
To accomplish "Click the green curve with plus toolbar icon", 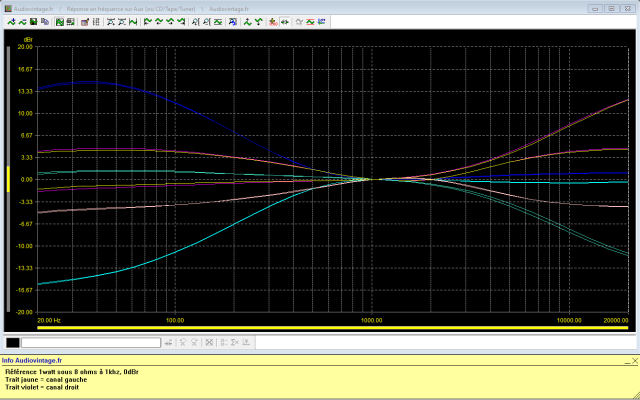I will [x=11, y=22].
